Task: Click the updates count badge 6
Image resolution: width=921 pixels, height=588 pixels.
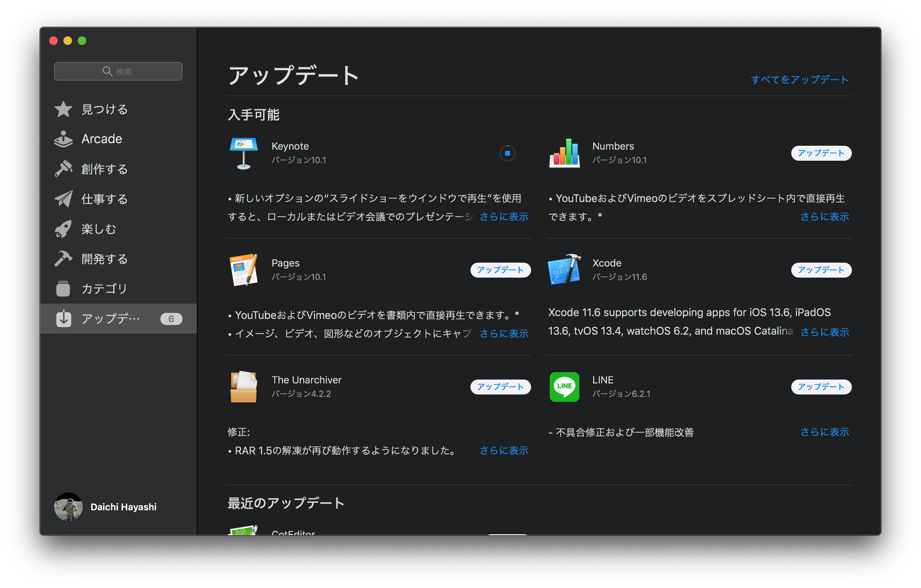Action: coord(171,319)
